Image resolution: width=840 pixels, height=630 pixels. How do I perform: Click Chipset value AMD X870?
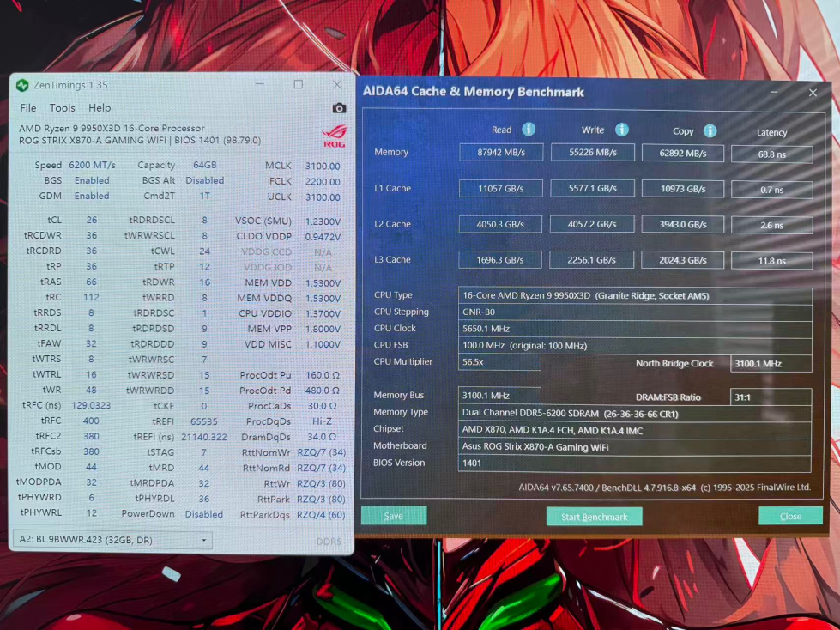pyautogui.click(x=634, y=430)
